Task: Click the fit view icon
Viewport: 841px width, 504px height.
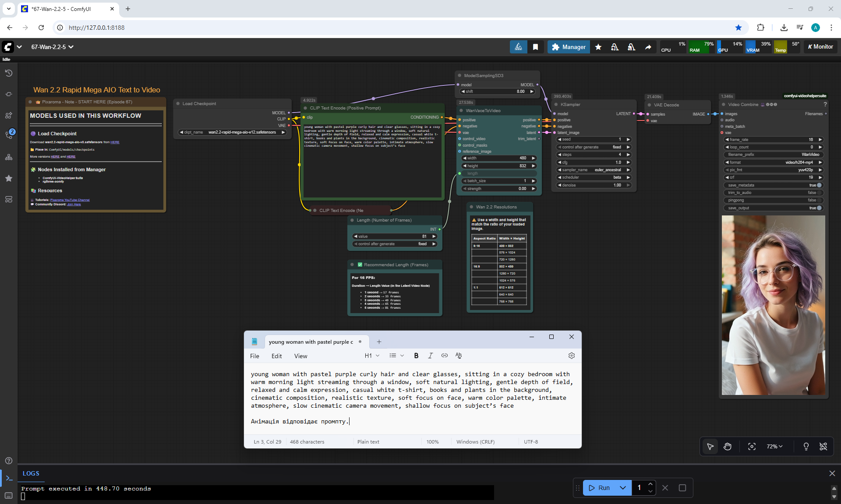Action: 752,446
